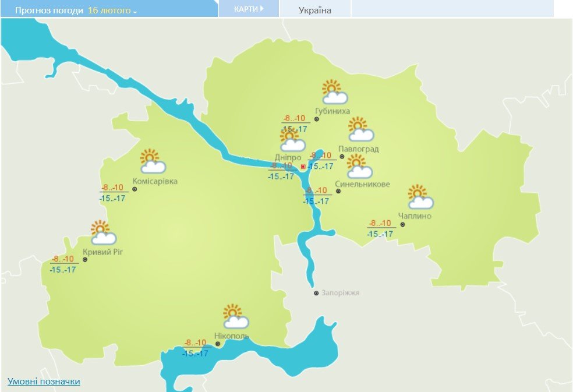Screen dimensions: 573x392
Task: Select the red Дніпро city marker
Action: coord(303,167)
